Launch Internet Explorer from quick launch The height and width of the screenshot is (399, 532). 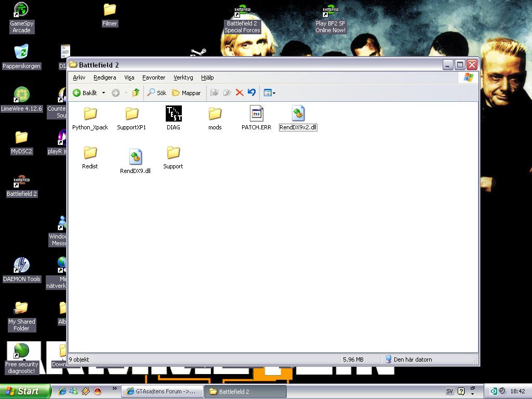[62, 391]
